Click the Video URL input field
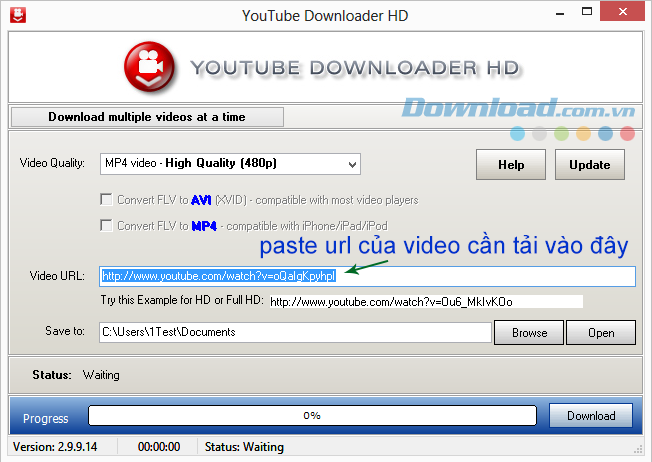 [367, 276]
